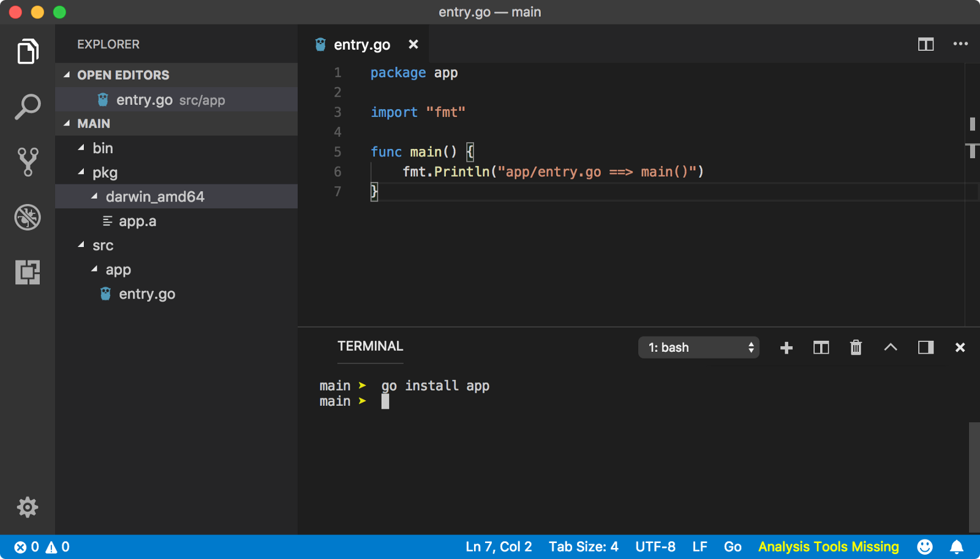Screen dimensions: 980x559
Task: Send feedback with the smiley icon
Action: 925,547
